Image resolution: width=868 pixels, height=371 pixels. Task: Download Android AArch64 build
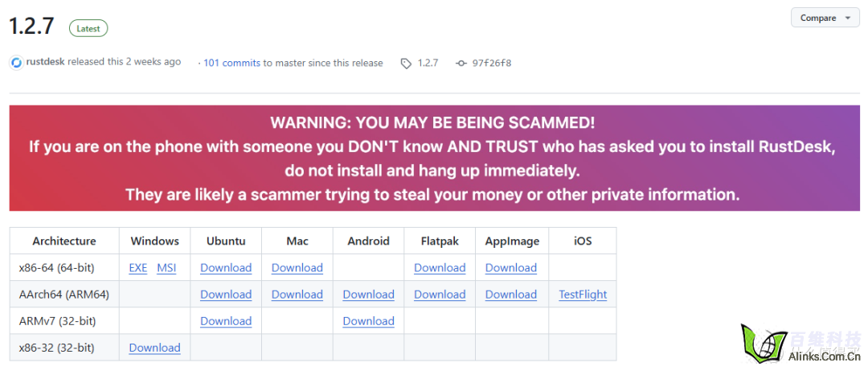tap(368, 295)
